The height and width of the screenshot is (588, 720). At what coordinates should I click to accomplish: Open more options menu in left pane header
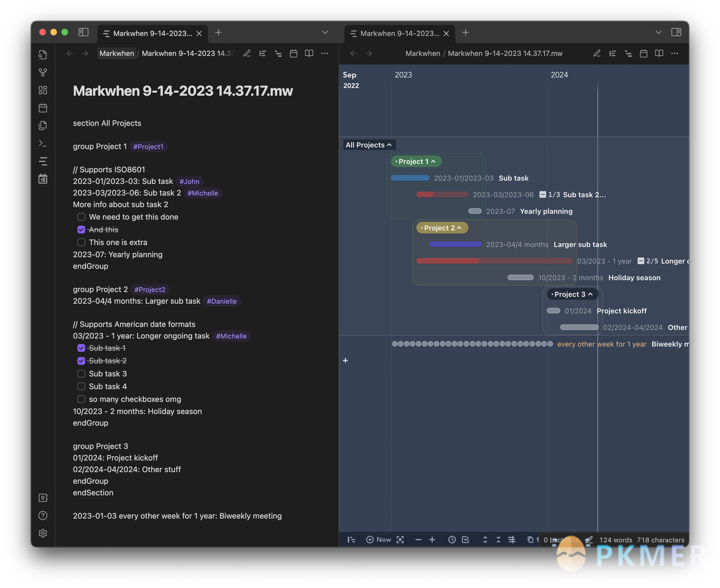324,53
